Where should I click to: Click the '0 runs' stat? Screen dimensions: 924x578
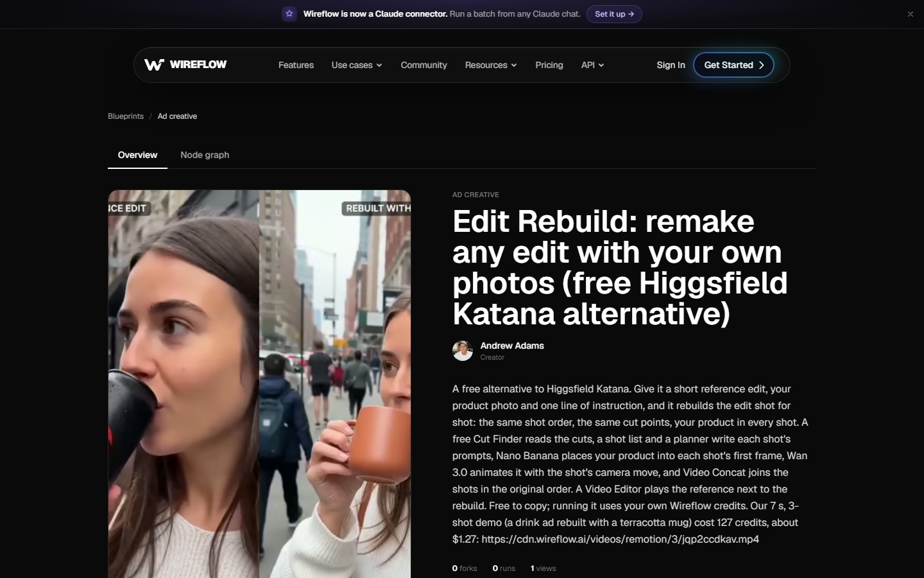pos(504,568)
